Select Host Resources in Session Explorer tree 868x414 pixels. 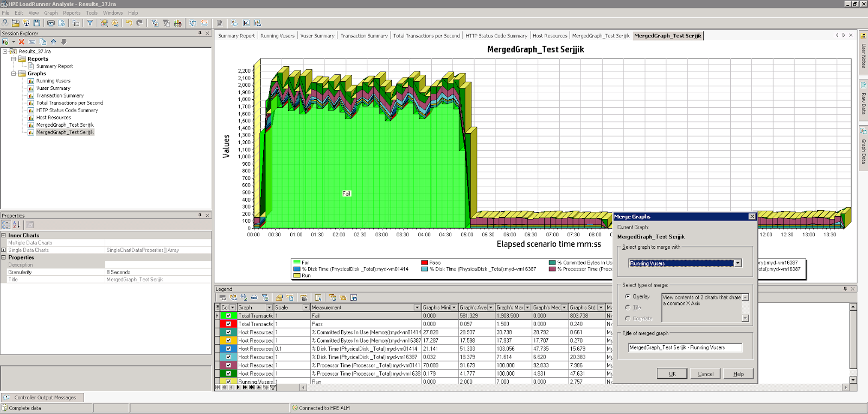point(53,118)
